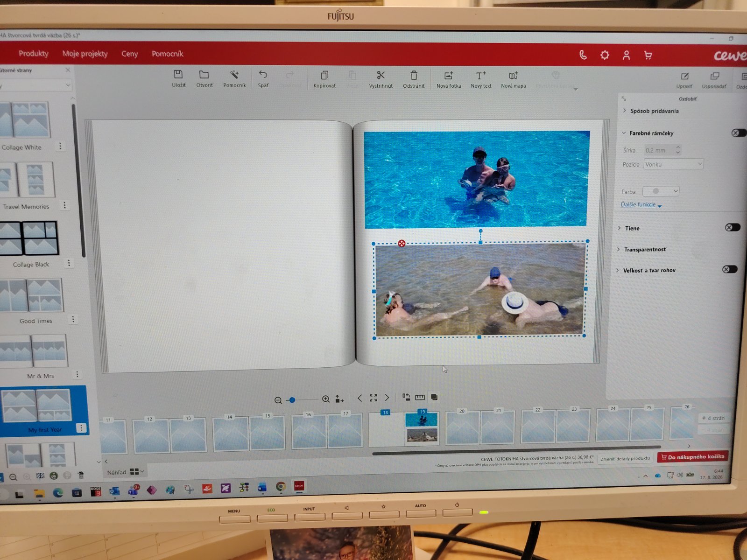Open the Ceny menu
The height and width of the screenshot is (560, 747).
pyautogui.click(x=129, y=54)
